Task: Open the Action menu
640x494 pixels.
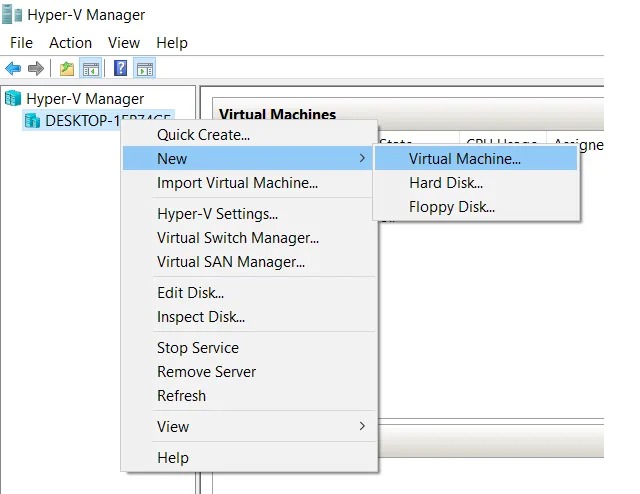Action: [70, 42]
